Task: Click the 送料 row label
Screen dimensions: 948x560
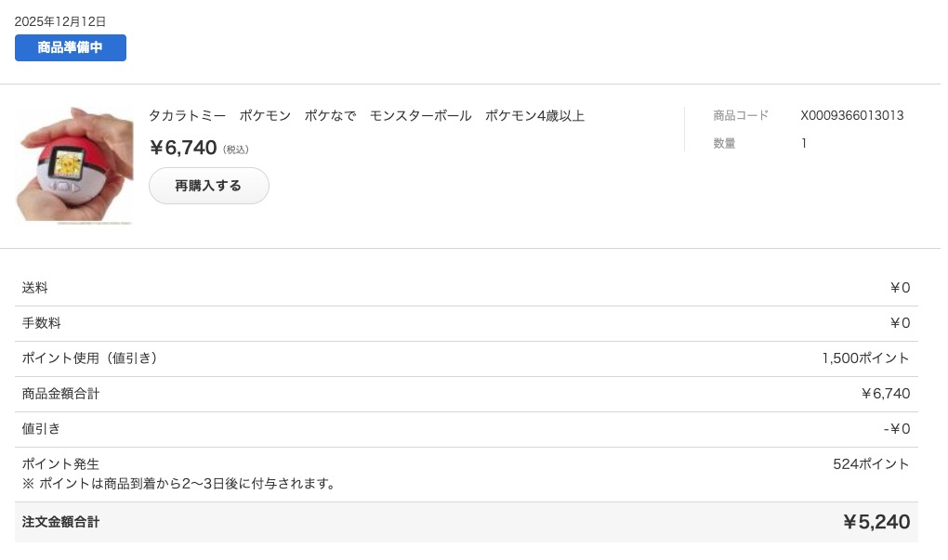Action: [35, 288]
